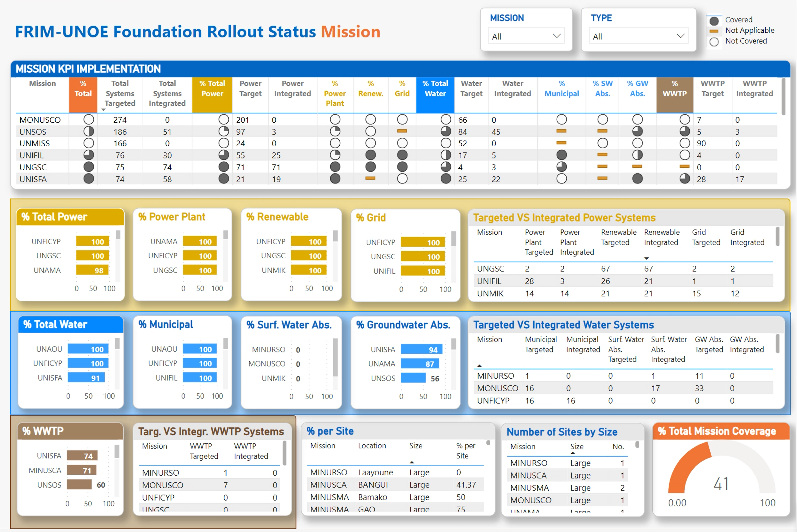Click UNGSC % Municipal indicator icon
The image size is (797, 532).
point(561,167)
